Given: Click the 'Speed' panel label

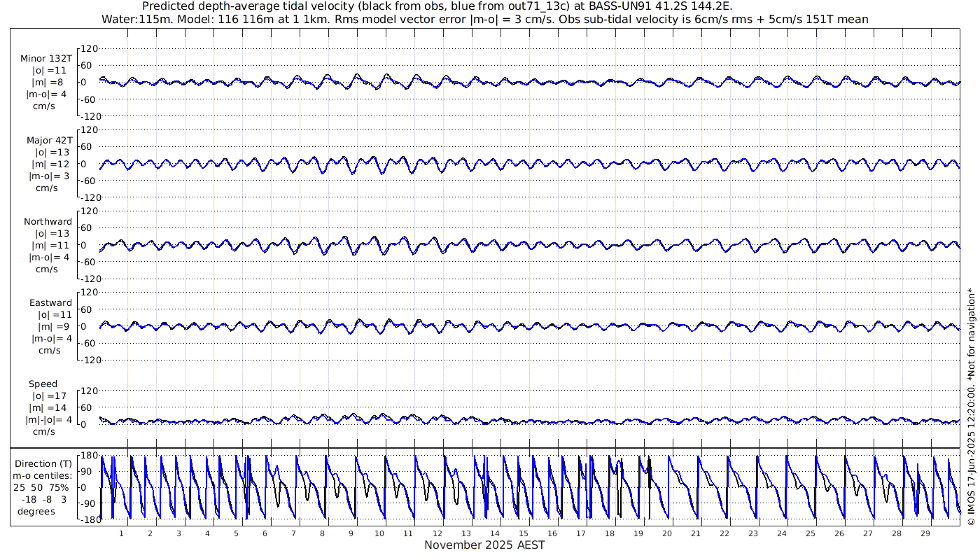Looking at the screenshot, I should click(43, 384).
